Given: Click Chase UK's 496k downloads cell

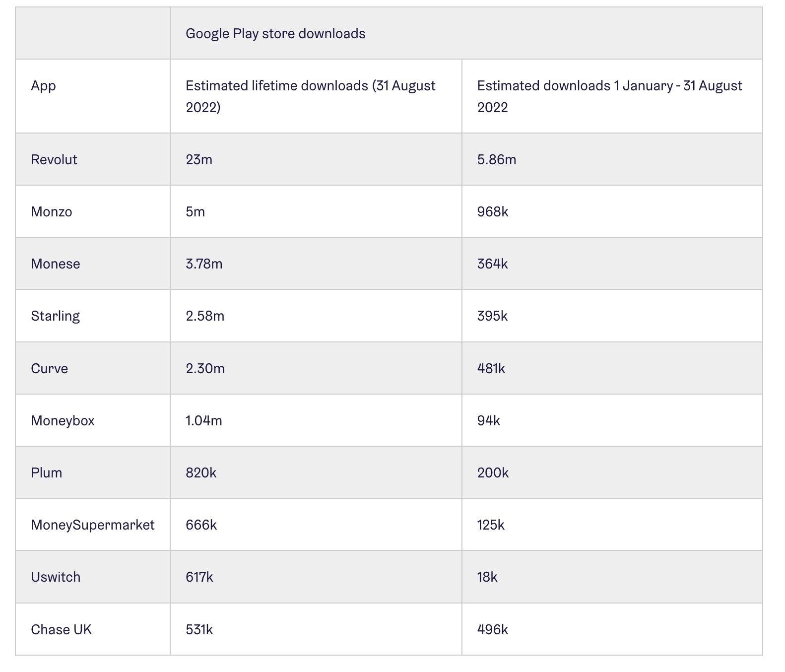Looking at the screenshot, I should [612, 629].
